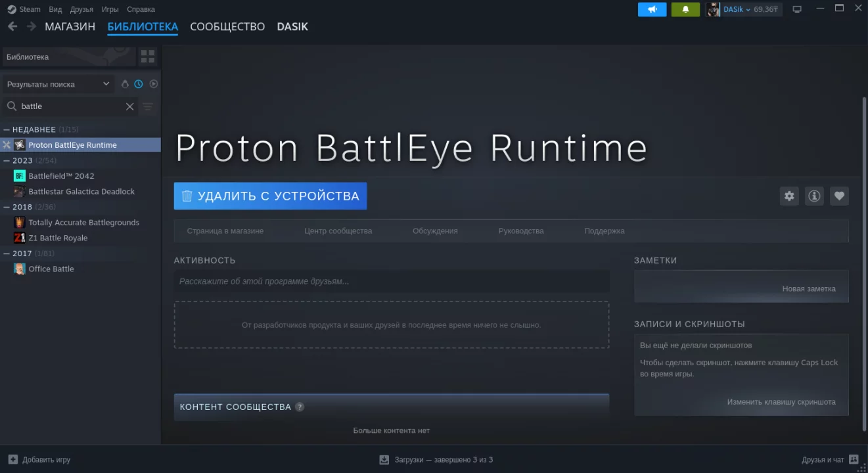
Task: Open the gear settings for this app
Action: 789,196
